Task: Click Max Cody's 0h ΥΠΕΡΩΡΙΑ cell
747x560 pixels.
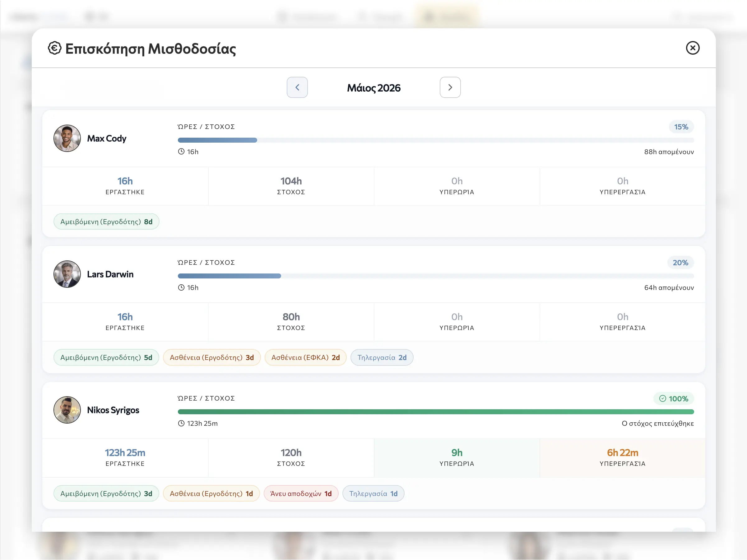Action: tap(457, 186)
